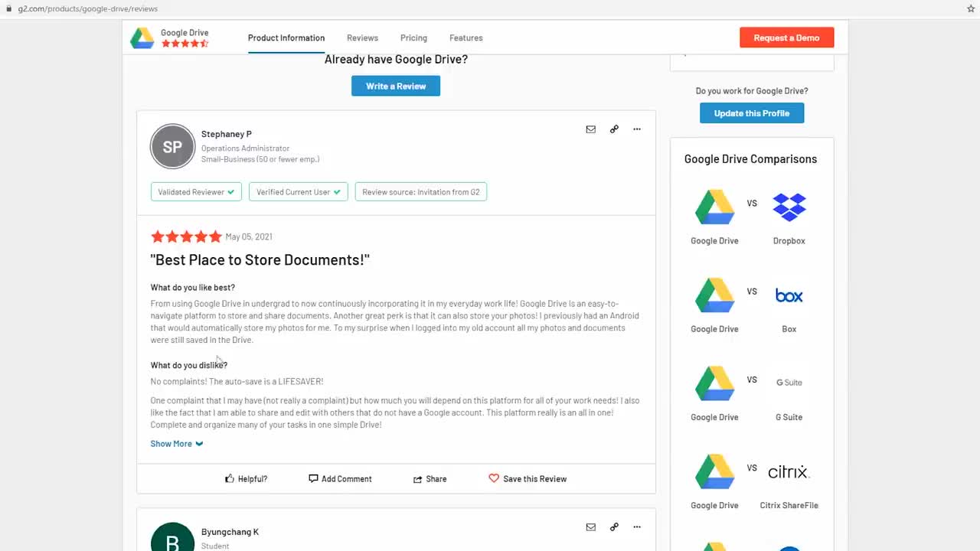Add Comment to Stephaney's review
Screen dimensions: 980x551
point(340,479)
